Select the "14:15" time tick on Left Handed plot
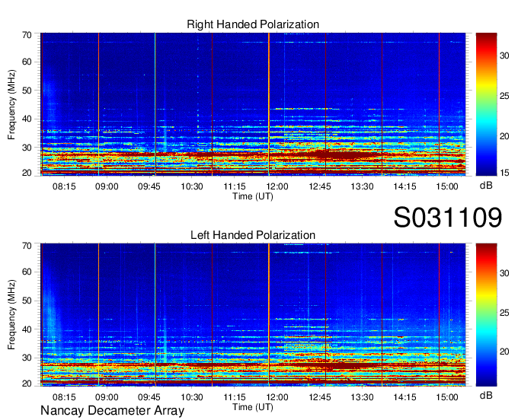This screenshot has height=420, width=518. 404,397
